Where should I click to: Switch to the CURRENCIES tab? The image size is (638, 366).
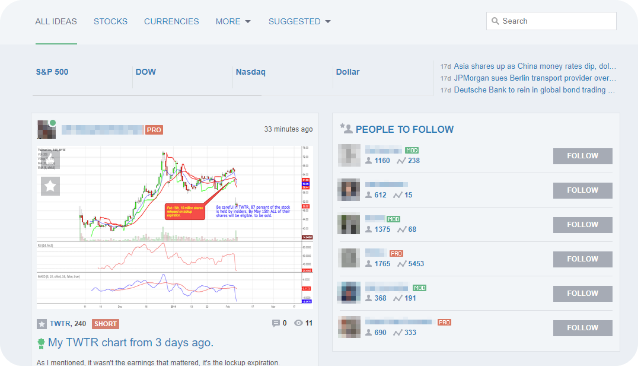171,21
